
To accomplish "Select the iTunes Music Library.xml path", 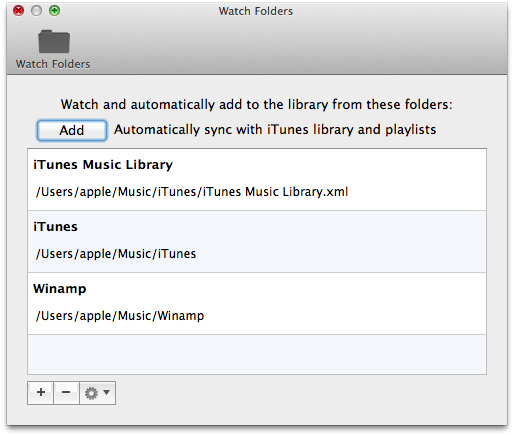I will pos(192,192).
